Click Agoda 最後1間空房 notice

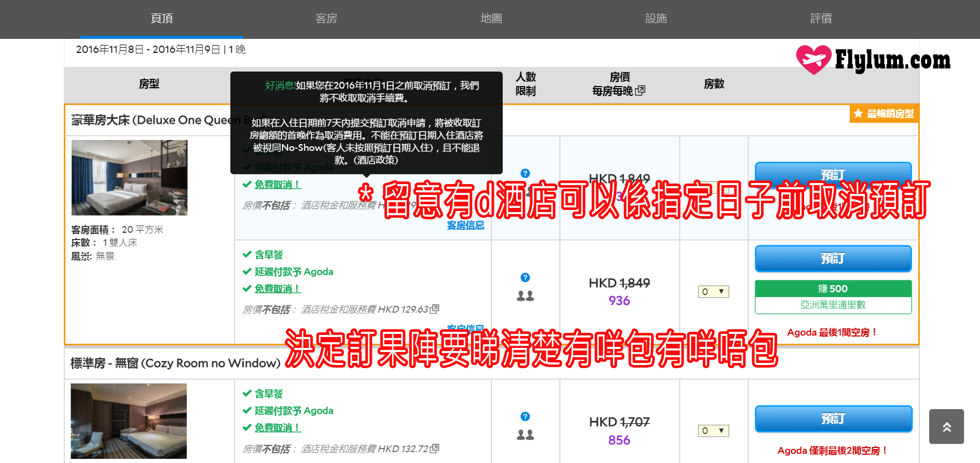point(832,332)
